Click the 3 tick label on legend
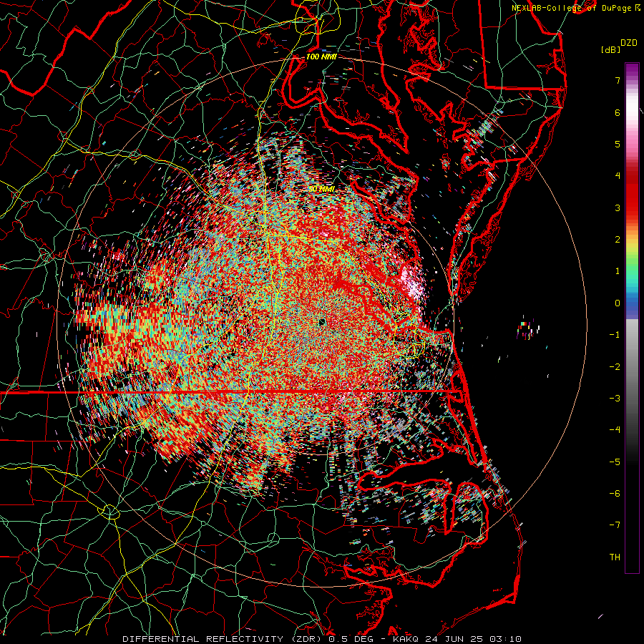 (x=618, y=208)
